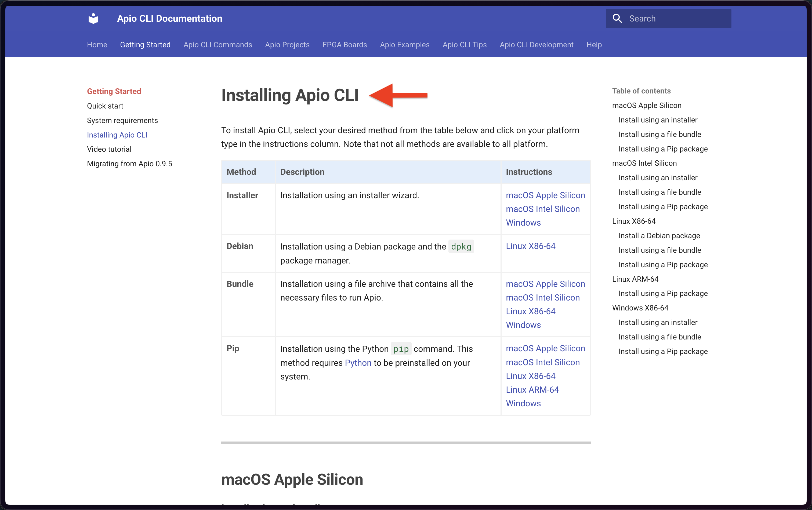Open System requirements in the sidebar
Image resolution: width=812 pixels, height=510 pixels.
122,120
